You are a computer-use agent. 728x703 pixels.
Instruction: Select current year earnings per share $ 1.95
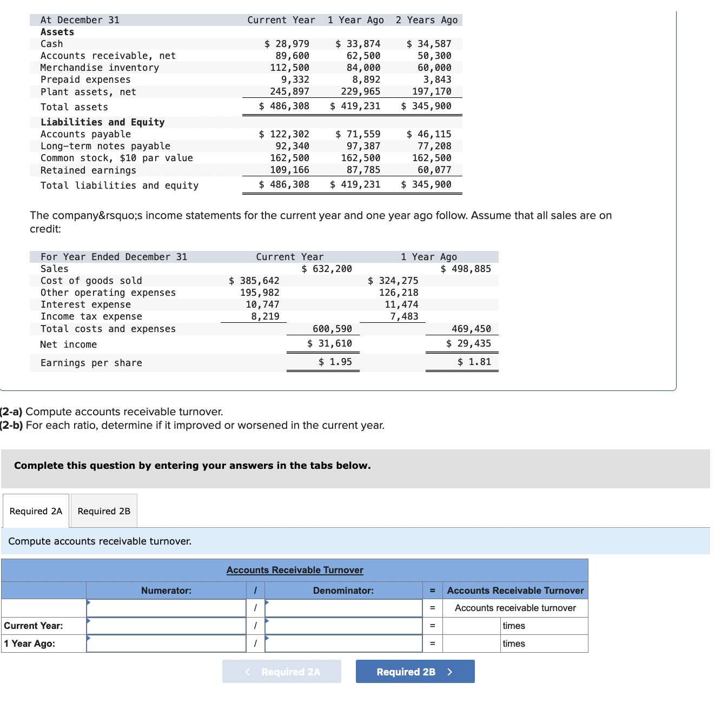tap(335, 362)
